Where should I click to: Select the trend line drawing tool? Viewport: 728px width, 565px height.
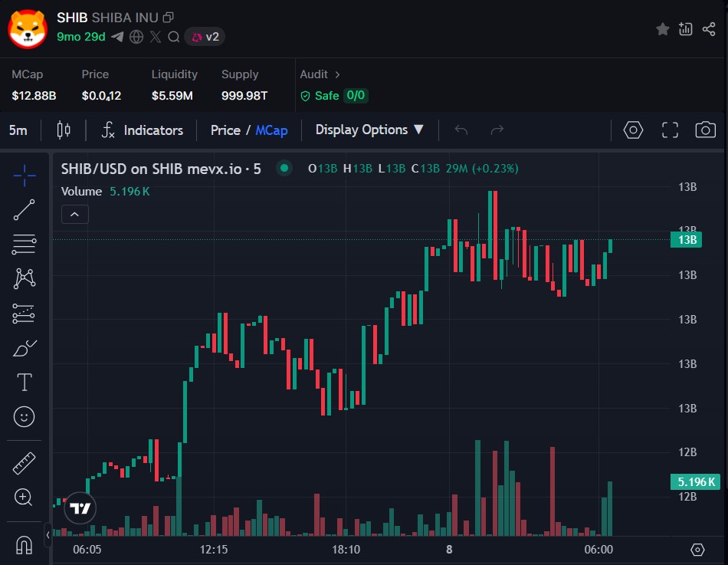coord(25,210)
